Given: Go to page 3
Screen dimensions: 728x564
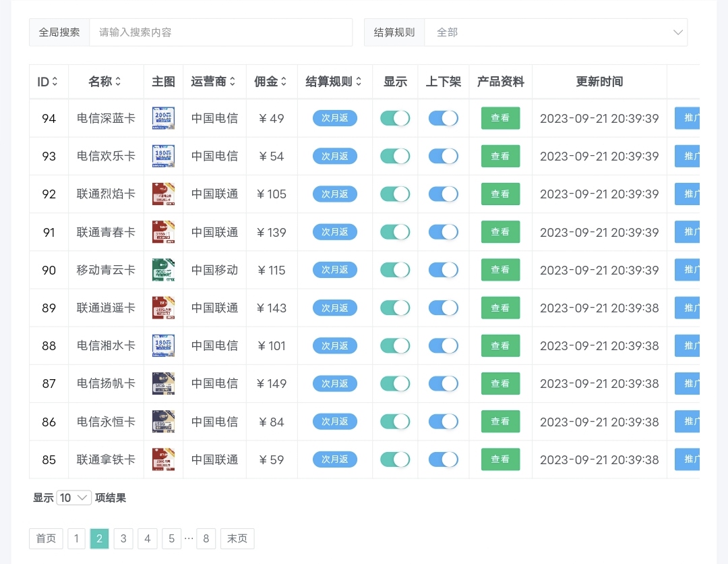Looking at the screenshot, I should click(x=123, y=538).
